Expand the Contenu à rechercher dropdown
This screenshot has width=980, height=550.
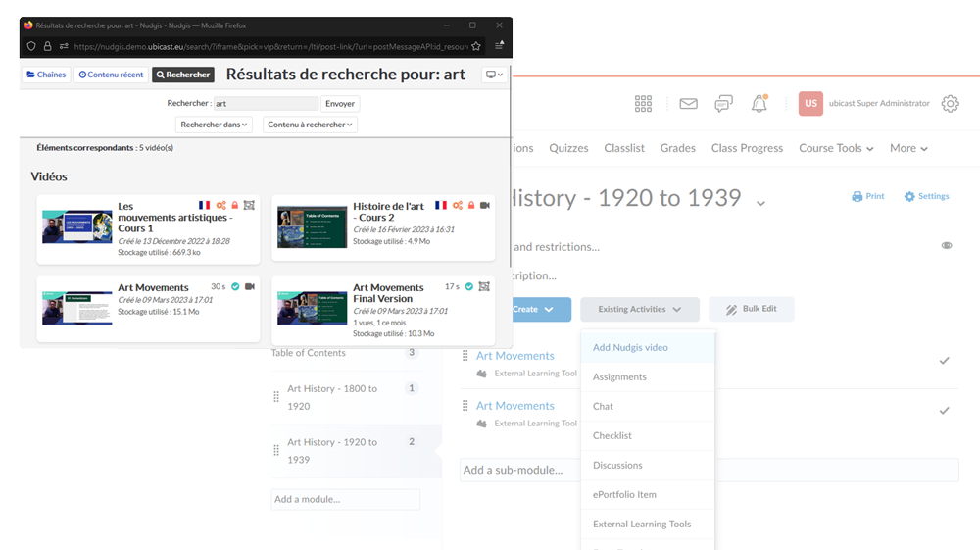310,125
